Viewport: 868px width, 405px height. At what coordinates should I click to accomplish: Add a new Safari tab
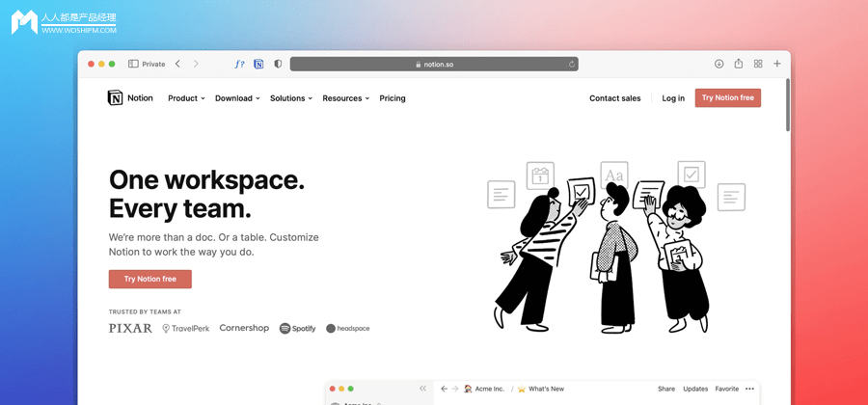(777, 64)
